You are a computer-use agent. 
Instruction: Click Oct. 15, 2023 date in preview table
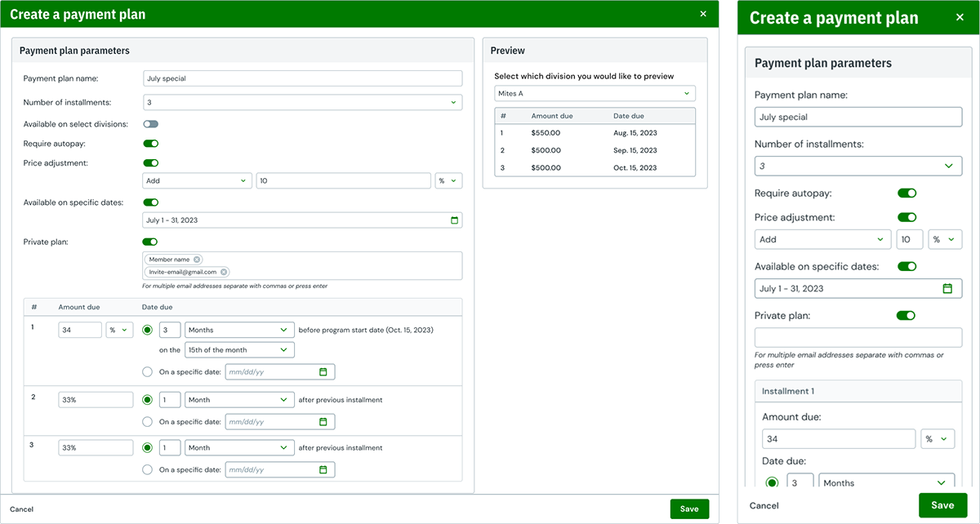635,167
